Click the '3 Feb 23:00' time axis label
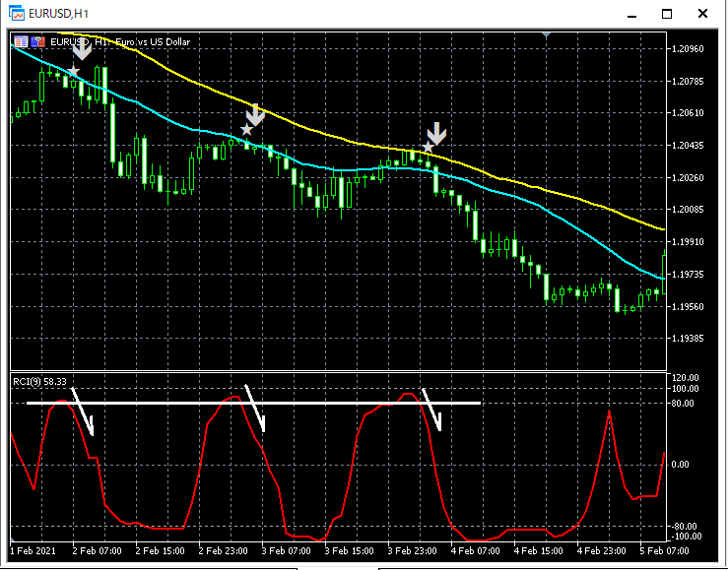The height and width of the screenshot is (570, 728). coord(413,551)
